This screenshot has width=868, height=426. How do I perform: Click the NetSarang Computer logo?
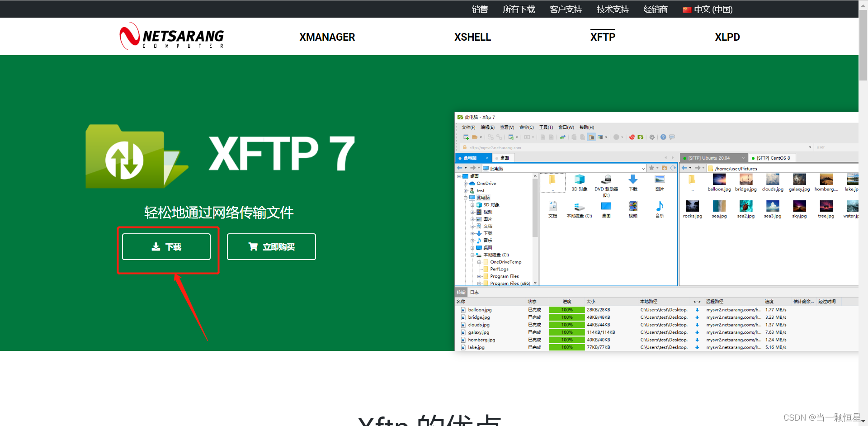(x=172, y=37)
